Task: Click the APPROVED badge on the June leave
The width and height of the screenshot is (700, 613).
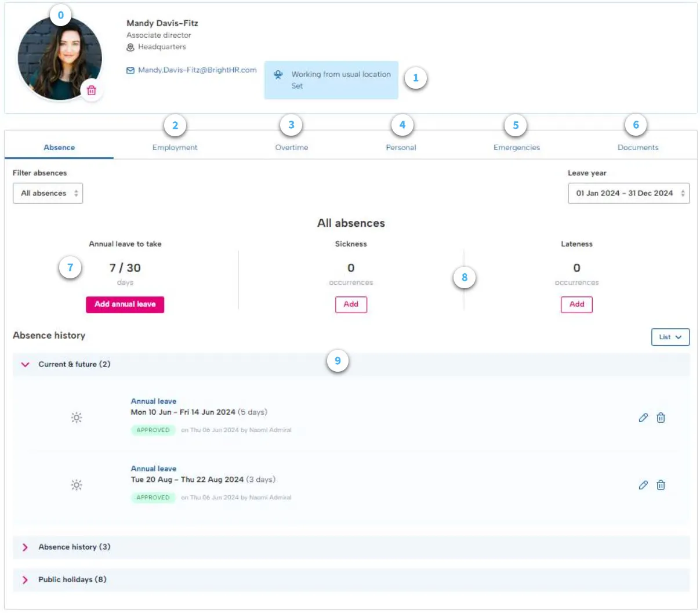Action: [x=153, y=430]
